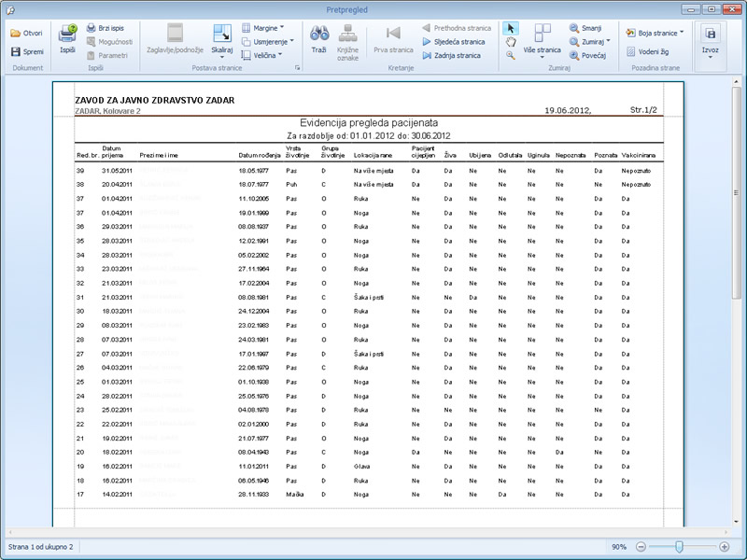The width and height of the screenshot is (747, 560).
Task: Click the 90% zoom value in status bar
Action: click(x=619, y=547)
